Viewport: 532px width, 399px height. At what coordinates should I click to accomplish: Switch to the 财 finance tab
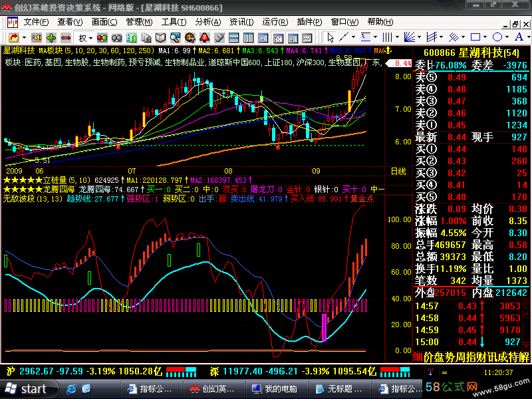[x=481, y=357]
